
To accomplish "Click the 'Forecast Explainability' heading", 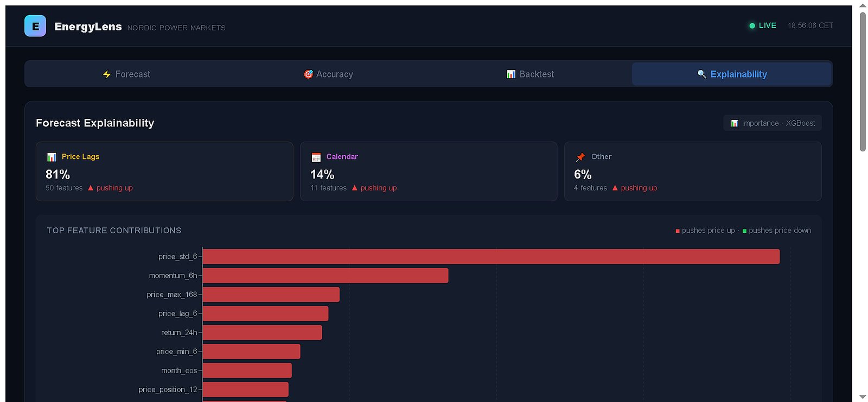I will point(95,123).
